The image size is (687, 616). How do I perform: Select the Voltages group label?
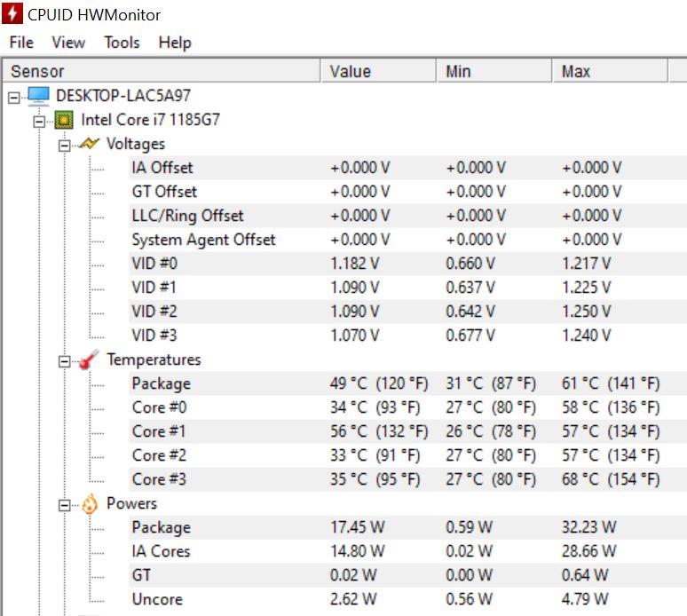136,144
